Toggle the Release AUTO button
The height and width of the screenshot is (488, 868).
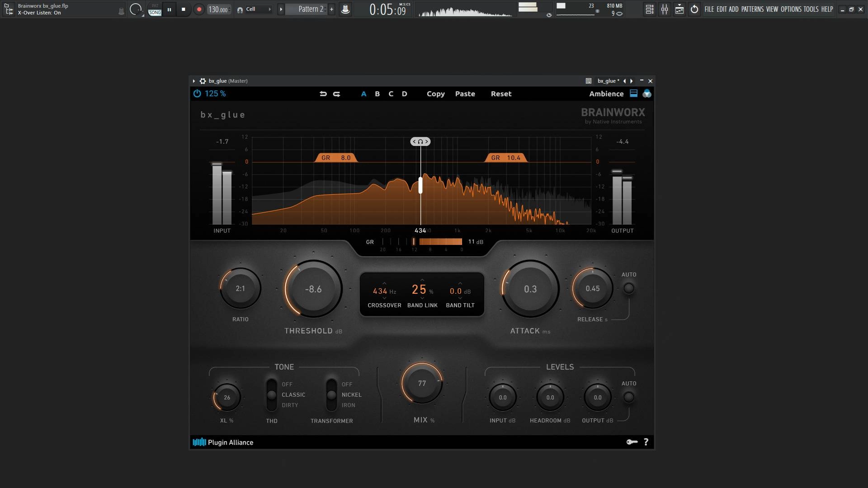[x=629, y=288]
